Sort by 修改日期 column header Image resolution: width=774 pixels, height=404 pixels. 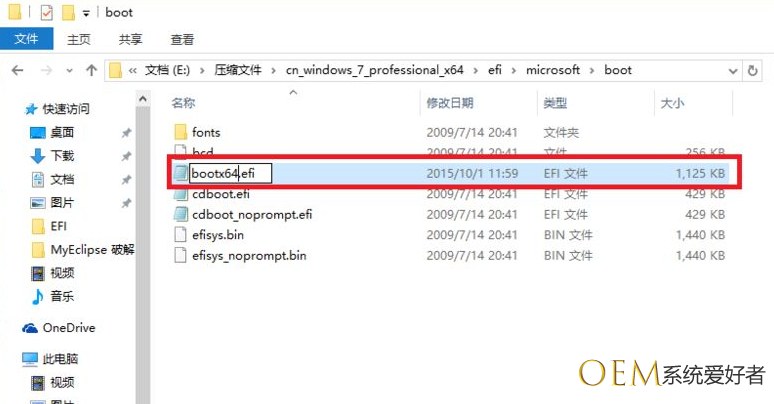tap(449, 103)
